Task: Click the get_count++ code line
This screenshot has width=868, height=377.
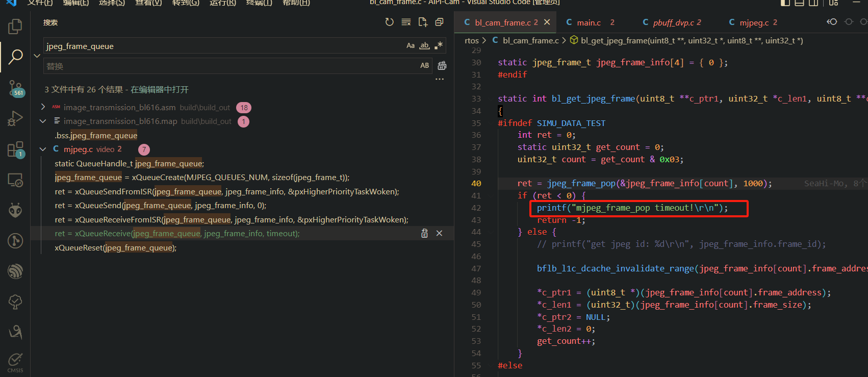Action: pyautogui.click(x=566, y=341)
